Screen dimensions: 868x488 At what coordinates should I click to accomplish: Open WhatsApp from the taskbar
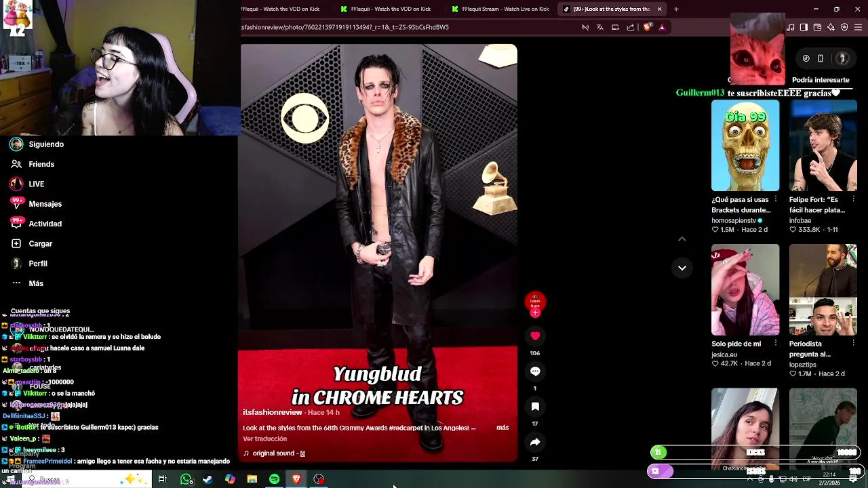(x=186, y=479)
